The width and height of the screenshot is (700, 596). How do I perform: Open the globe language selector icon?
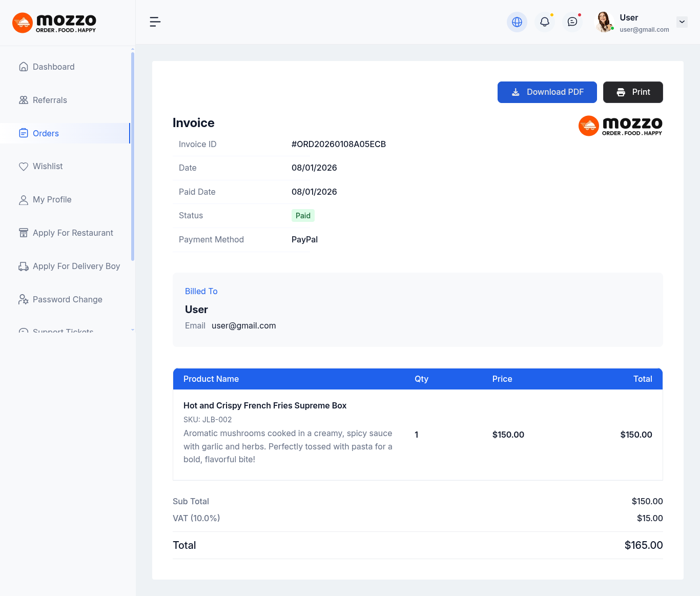pyautogui.click(x=517, y=22)
